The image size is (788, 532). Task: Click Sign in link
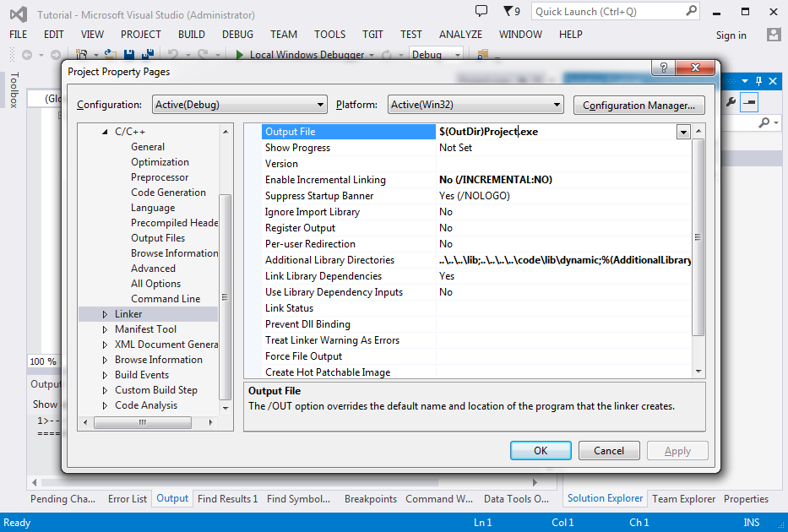click(x=731, y=35)
